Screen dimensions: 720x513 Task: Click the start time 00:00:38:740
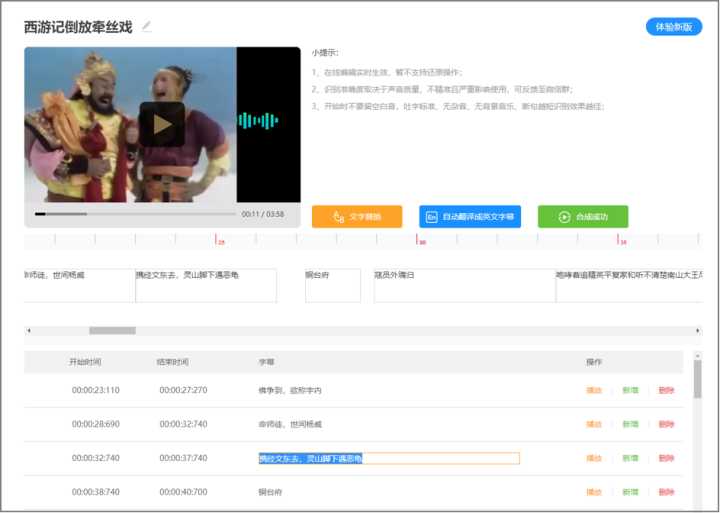(x=96, y=492)
